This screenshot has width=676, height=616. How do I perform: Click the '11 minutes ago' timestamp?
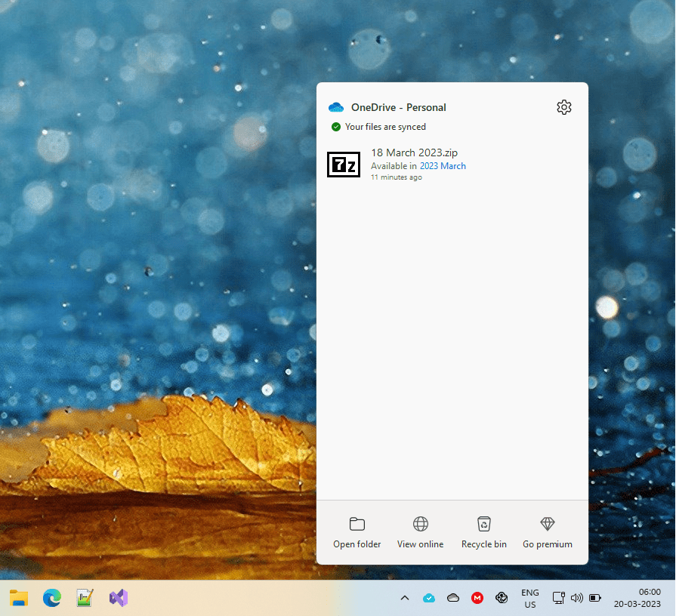[x=397, y=177]
